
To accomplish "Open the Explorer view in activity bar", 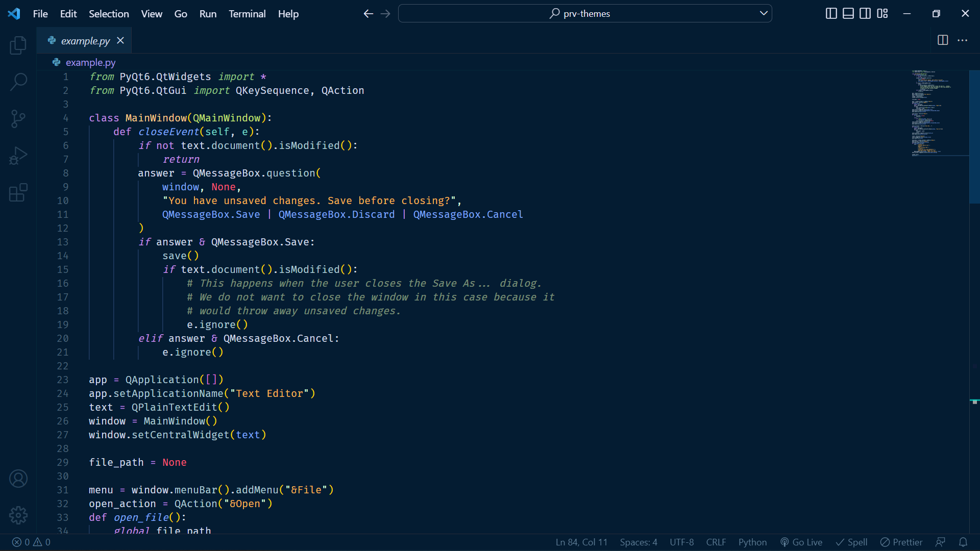I will [18, 45].
